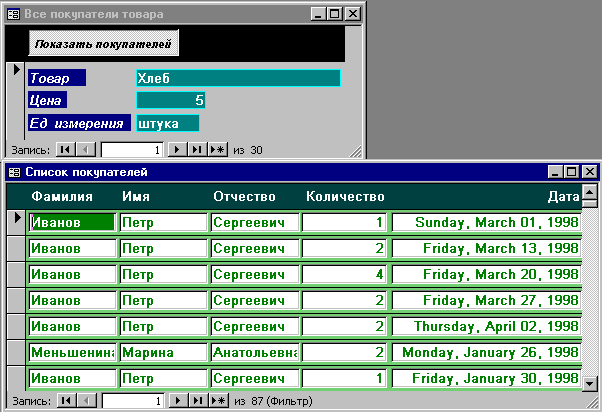This screenshot has width=602, height=412.
Task: Click the Имя column header
Action: click(136, 197)
